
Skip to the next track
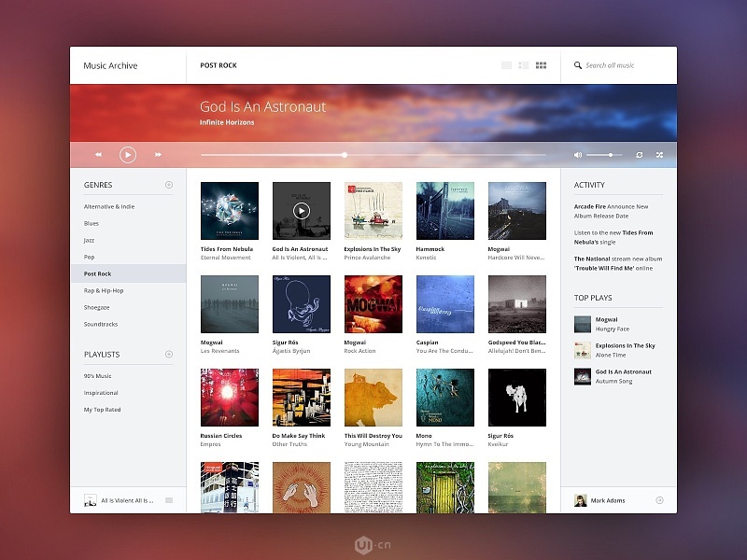click(158, 155)
